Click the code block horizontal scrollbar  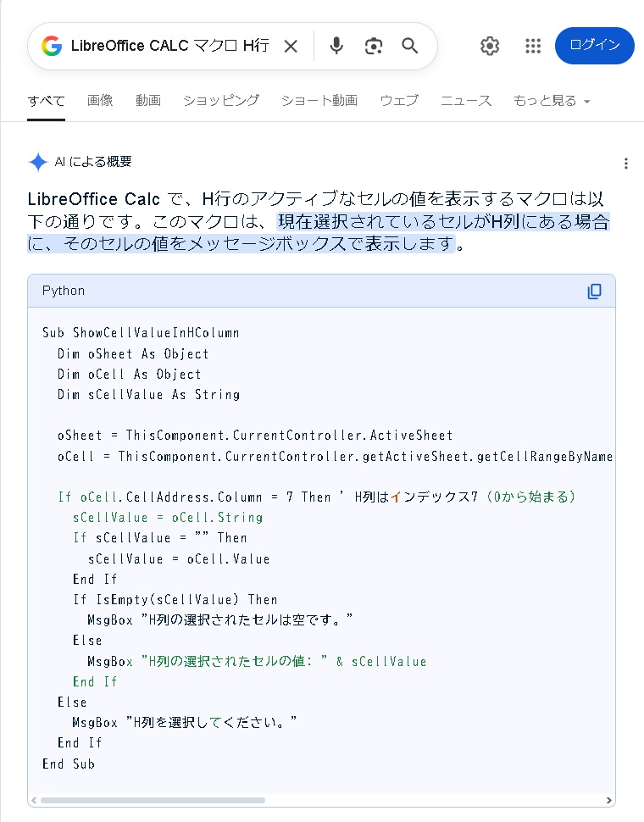[x=153, y=801]
